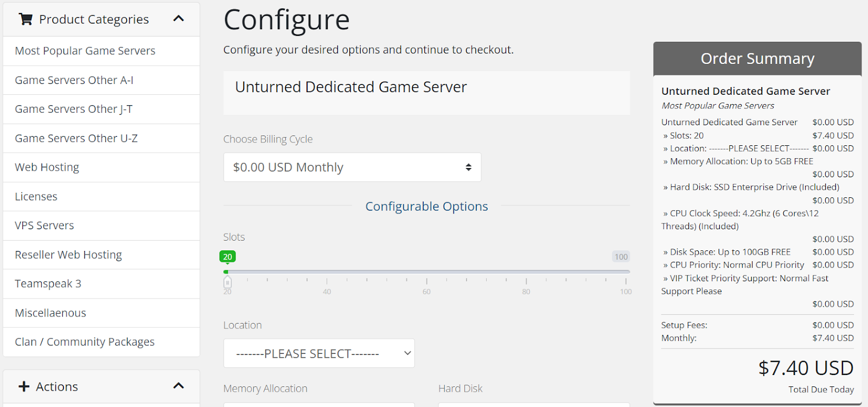
Task: Click the Slots slider handle at 20
Action: (227, 282)
